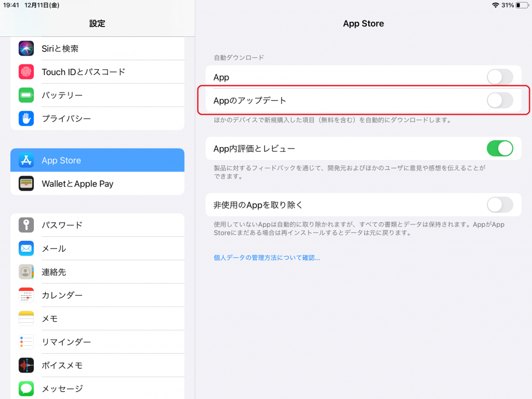Screen dimensions: 532x399
Task: Tap the green battery icon
Action: click(26, 96)
